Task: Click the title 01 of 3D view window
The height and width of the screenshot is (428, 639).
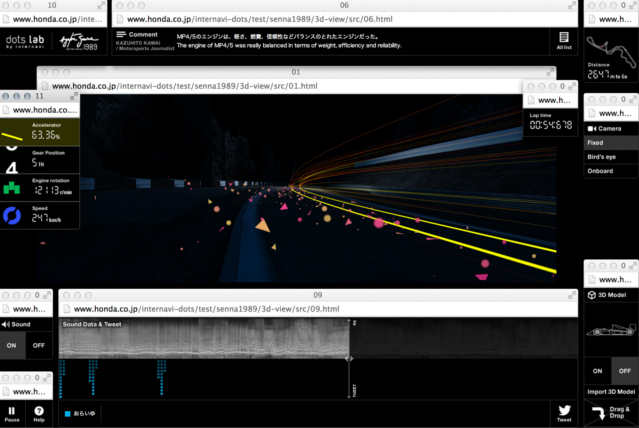Action: (296, 72)
